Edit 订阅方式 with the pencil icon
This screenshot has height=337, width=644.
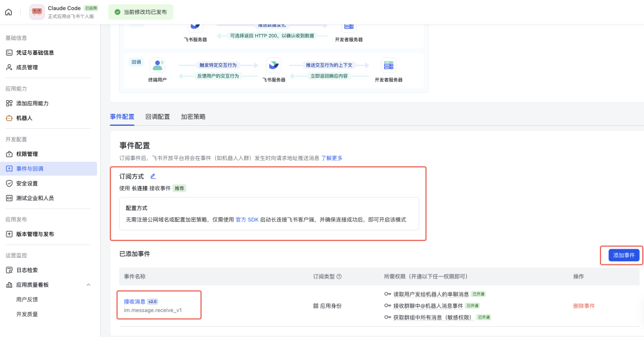[x=153, y=177]
